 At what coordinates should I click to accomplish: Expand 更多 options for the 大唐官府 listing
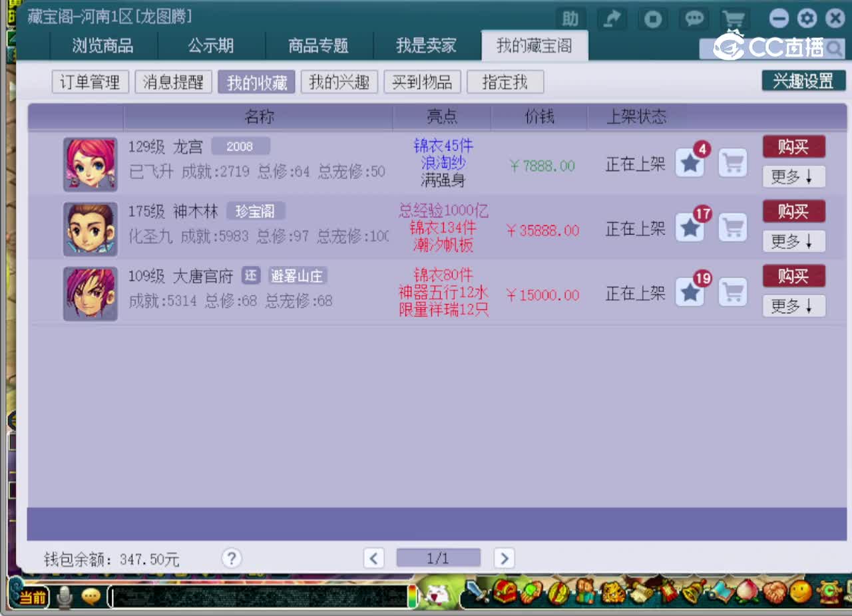tap(793, 306)
